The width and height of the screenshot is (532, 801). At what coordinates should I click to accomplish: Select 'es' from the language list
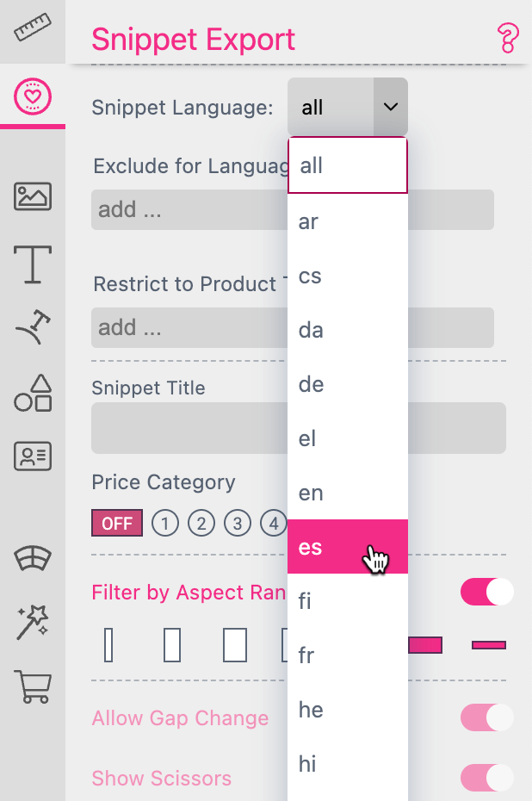pos(347,546)
